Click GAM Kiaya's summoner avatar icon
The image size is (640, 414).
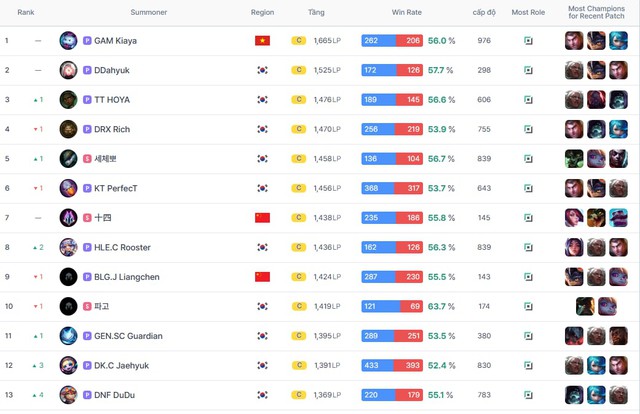point(68,41)
